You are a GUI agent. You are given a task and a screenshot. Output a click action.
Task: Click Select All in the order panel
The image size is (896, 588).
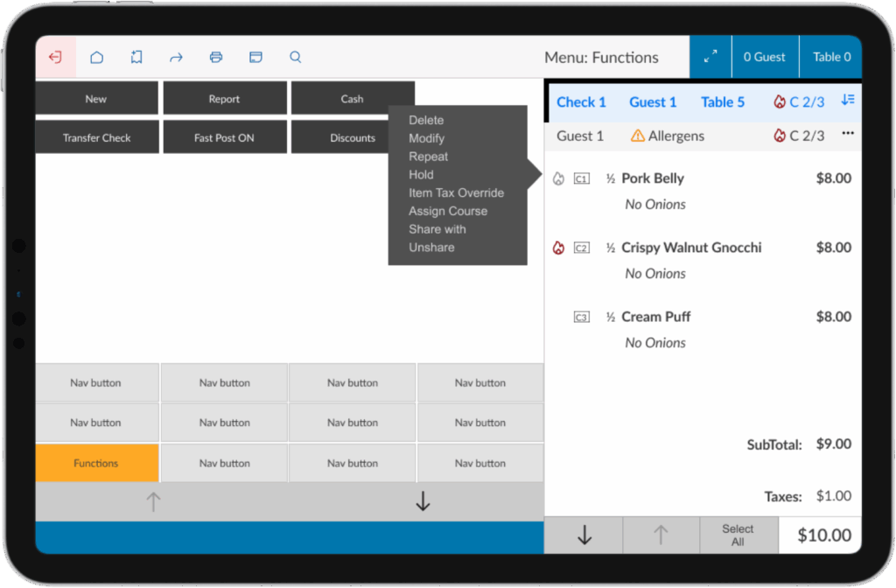(x=738, y=535)
